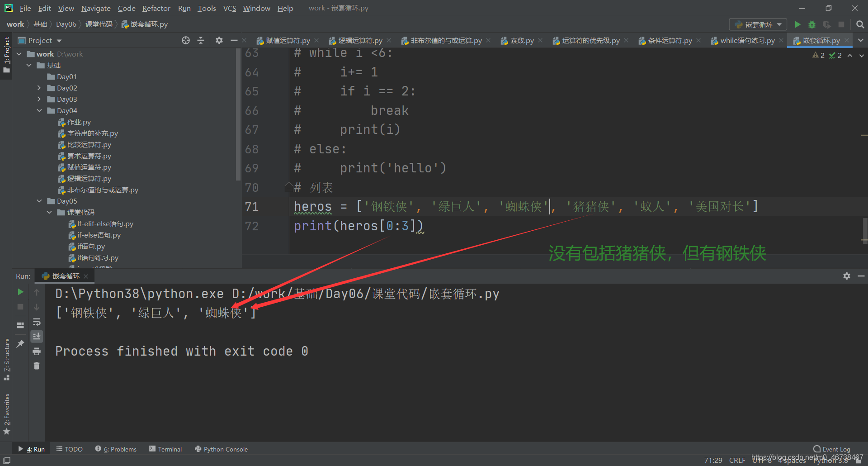Image resolution: width=868 pixels, height=466 pixels.
Task: Click line 72 in the editor gutter
Action: [x=252, y=226]
